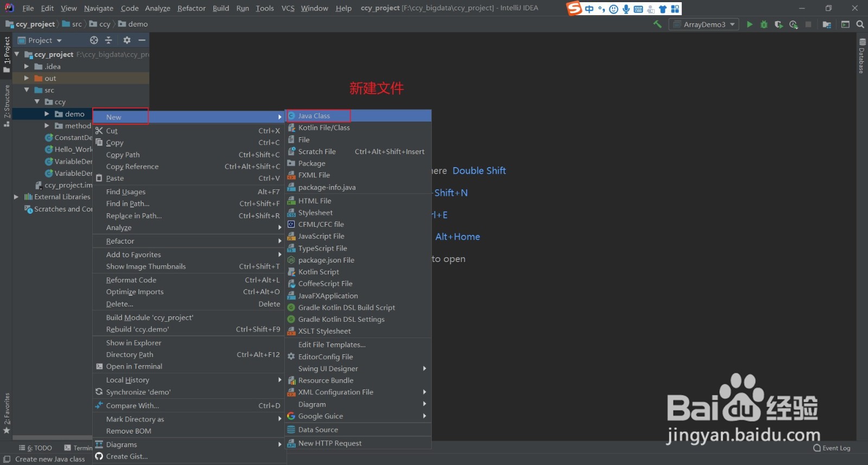This screenshot has height=465, width=868.
Task: Click the Search Everywhere magnifier icon
Action: 860,24
